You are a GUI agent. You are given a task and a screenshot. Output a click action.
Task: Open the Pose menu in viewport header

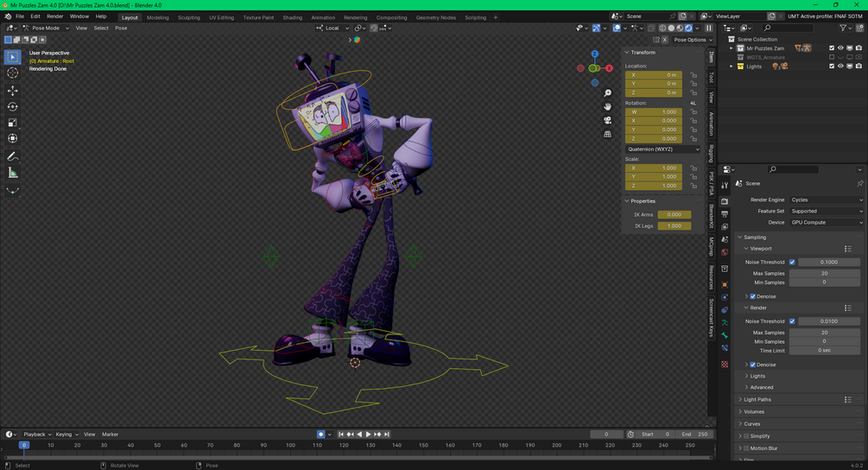tap(121, 28)
